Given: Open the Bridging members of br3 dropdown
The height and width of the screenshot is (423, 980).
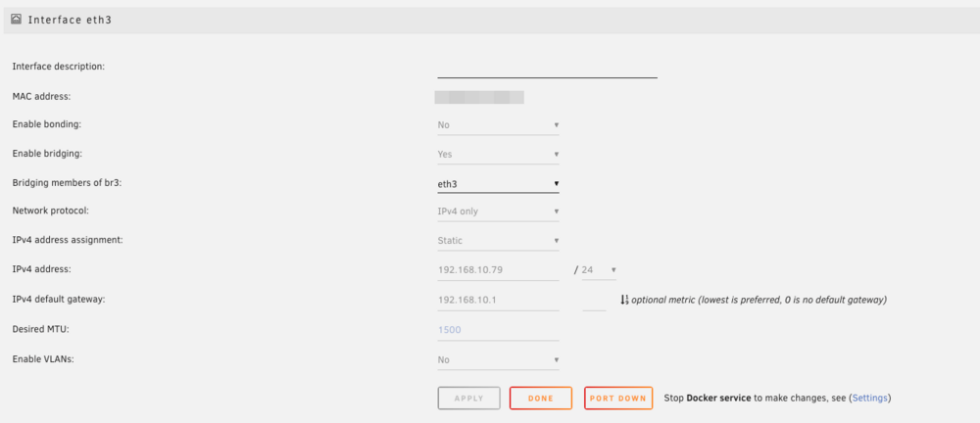Looking at the screenshot, I should click(498, 184).
